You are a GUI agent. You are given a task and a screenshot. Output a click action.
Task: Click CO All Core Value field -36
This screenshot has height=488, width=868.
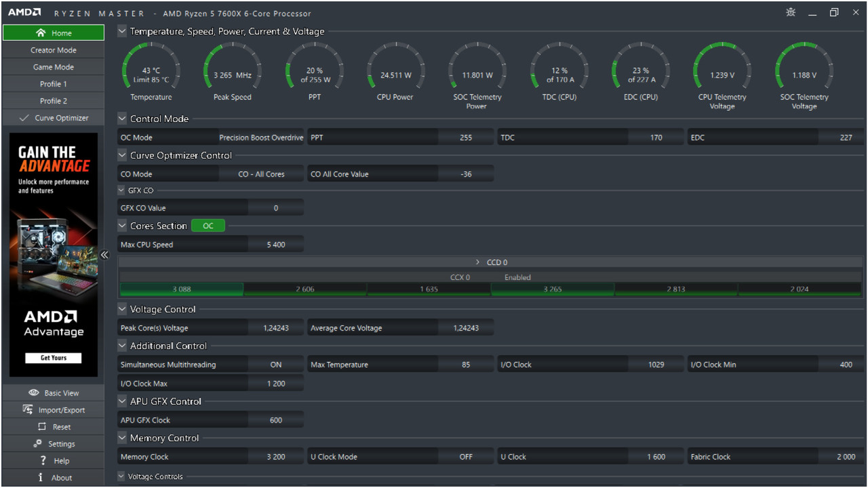[466, 174]
